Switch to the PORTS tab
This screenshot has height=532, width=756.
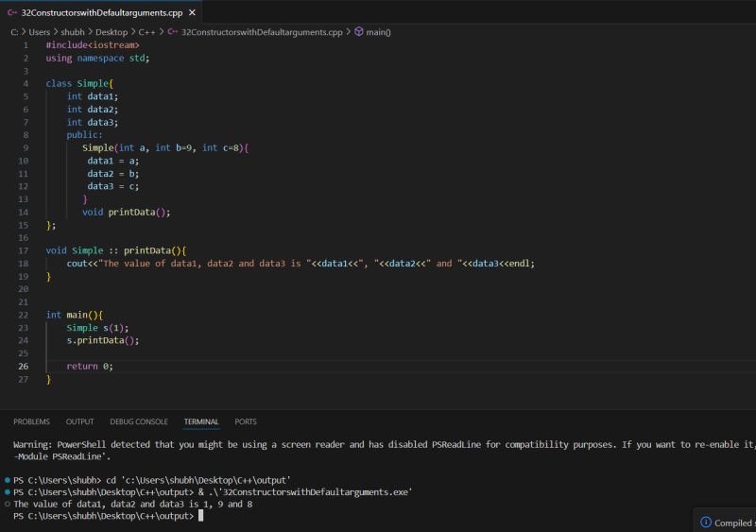tap(246, 421)
